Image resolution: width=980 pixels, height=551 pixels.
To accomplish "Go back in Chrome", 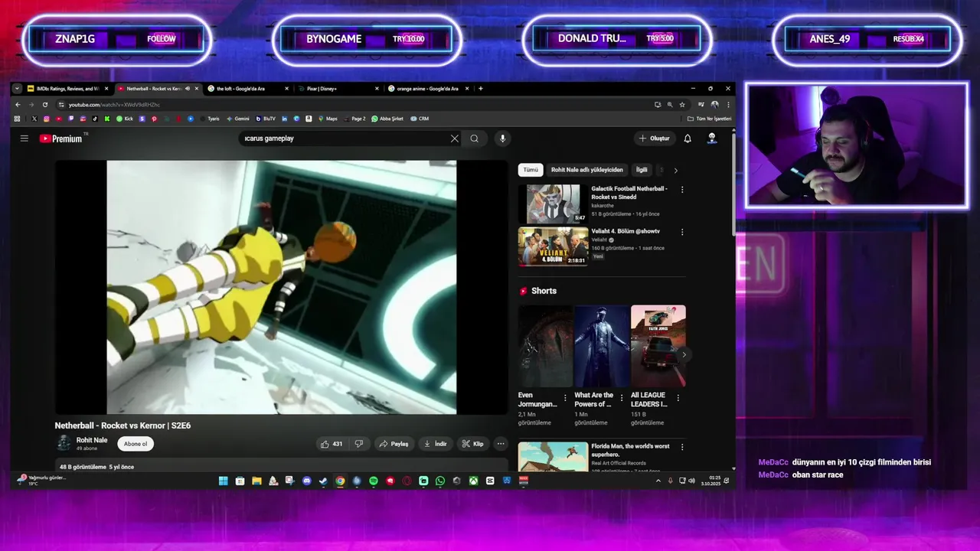I will tap(18, 105).
